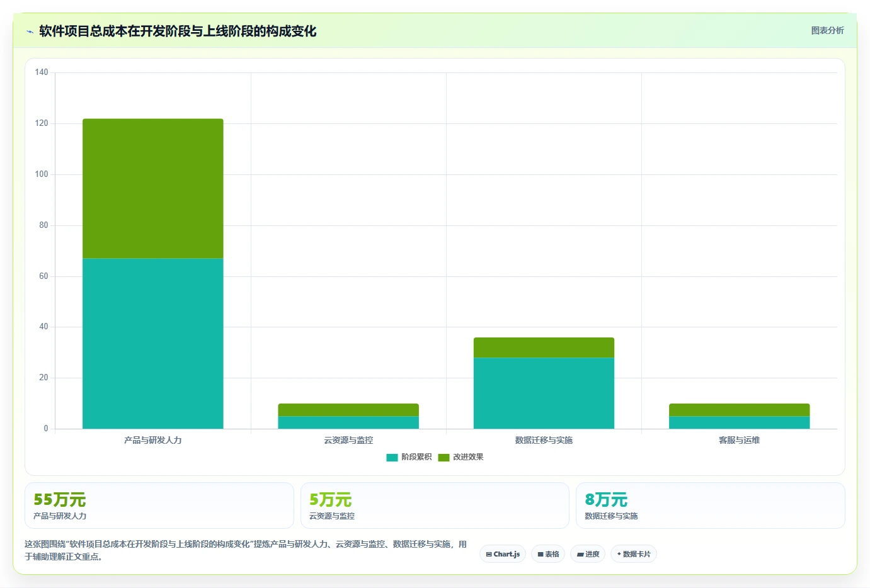
Task: Click the 数据迁移与实施 x-axis label
Action: point(544,440)
